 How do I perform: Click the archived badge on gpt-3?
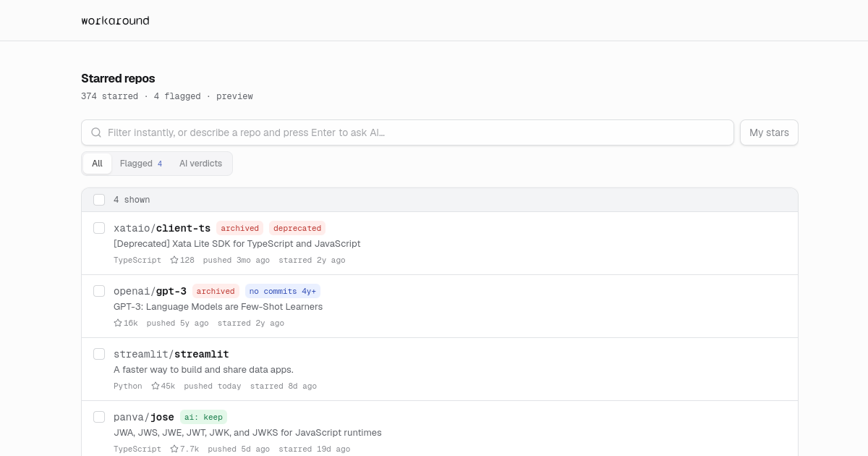[x=216, y=291]
